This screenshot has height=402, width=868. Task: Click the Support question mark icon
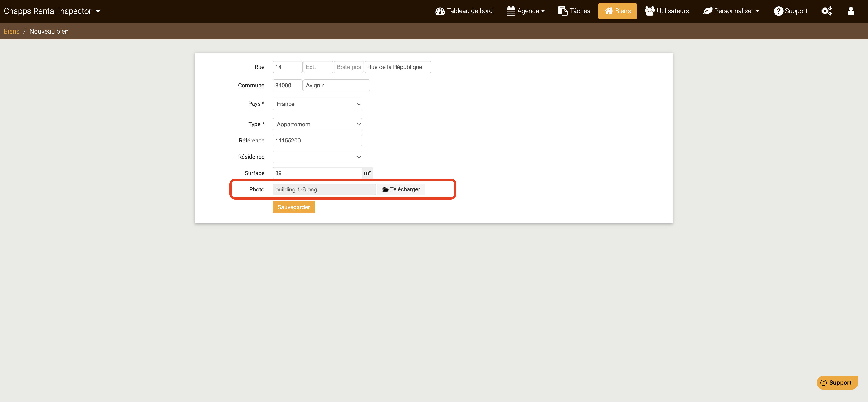click(778, 11)
